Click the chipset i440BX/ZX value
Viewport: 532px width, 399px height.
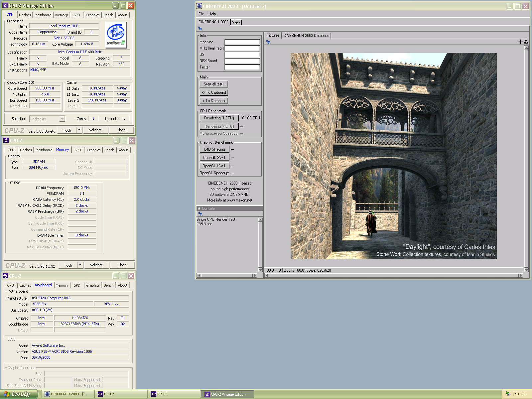tap(80, 318)
